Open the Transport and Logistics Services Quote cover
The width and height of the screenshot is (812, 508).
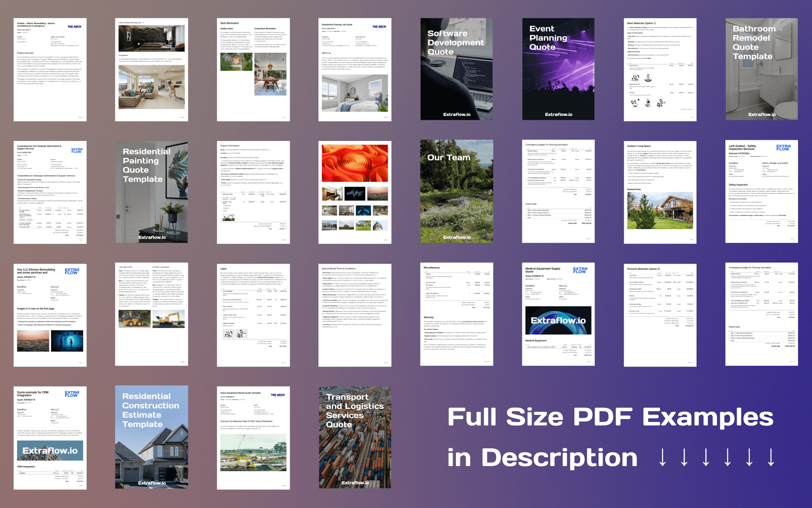355,437
